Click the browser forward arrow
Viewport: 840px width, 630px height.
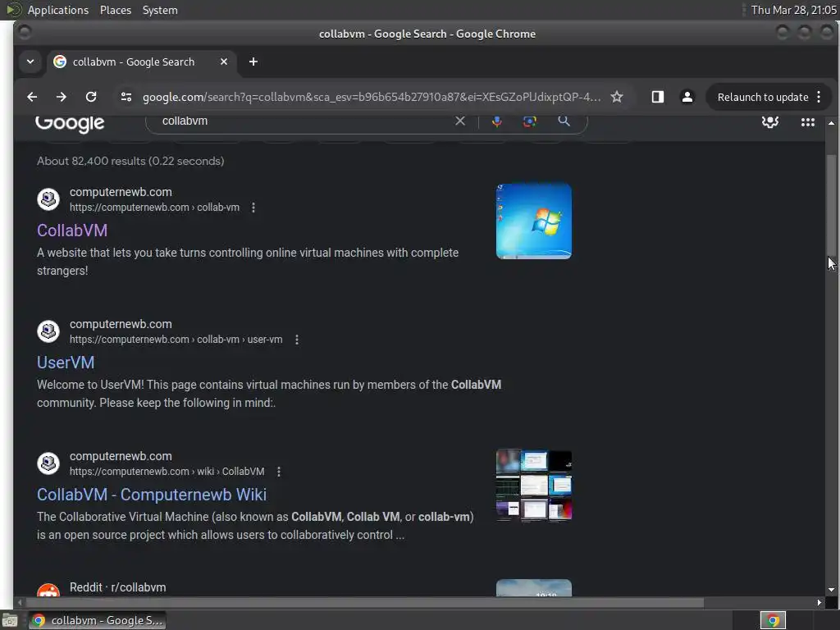[61, 97]
